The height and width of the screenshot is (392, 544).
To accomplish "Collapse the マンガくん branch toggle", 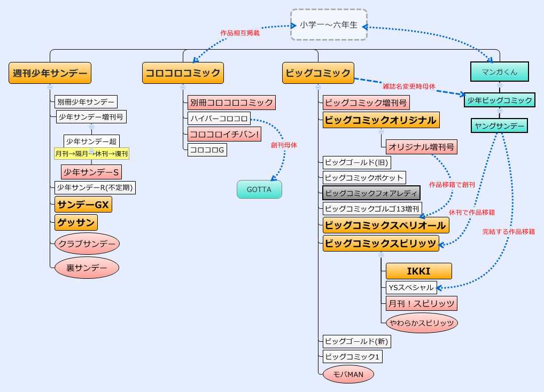I will pyautogui.click(x=500, y=85).
